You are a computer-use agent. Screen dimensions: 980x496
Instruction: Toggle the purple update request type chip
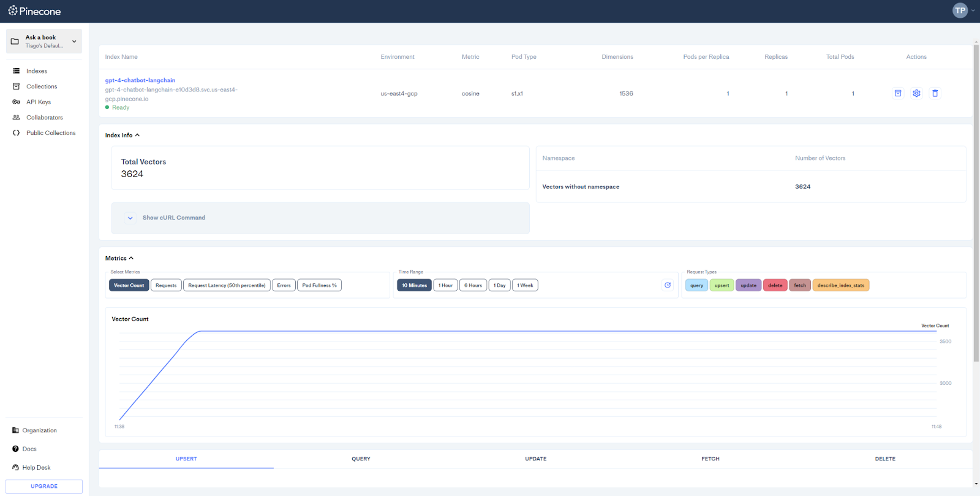[748, 285]
